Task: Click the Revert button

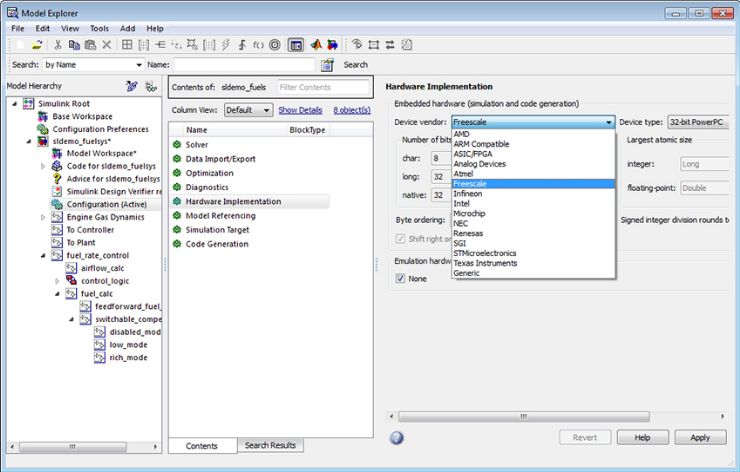Action: (x=585, y=438)
